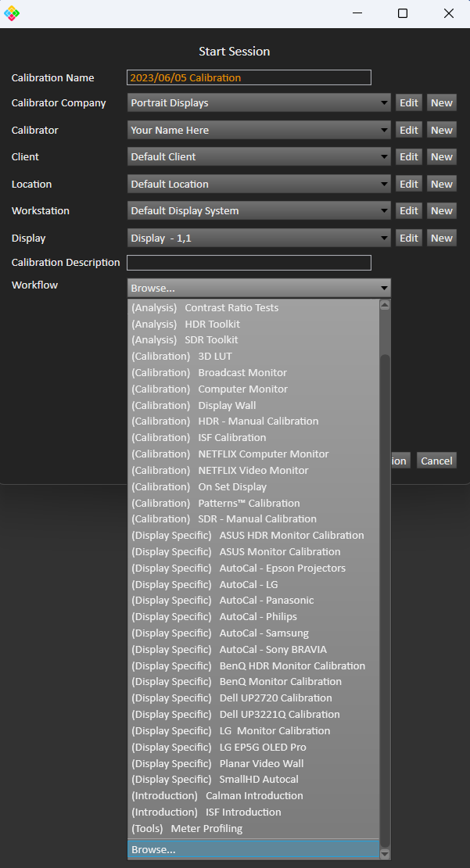This screenshot has width=470, height=868.
Task: Open the Calibrator dropdown
Action: (259, 130)
